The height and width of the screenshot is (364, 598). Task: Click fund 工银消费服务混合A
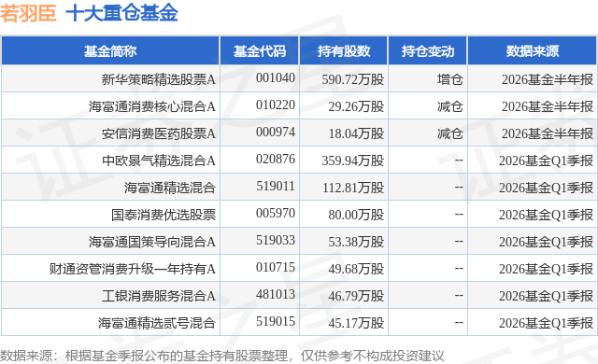pyautogui.click(x=158, y=296)
